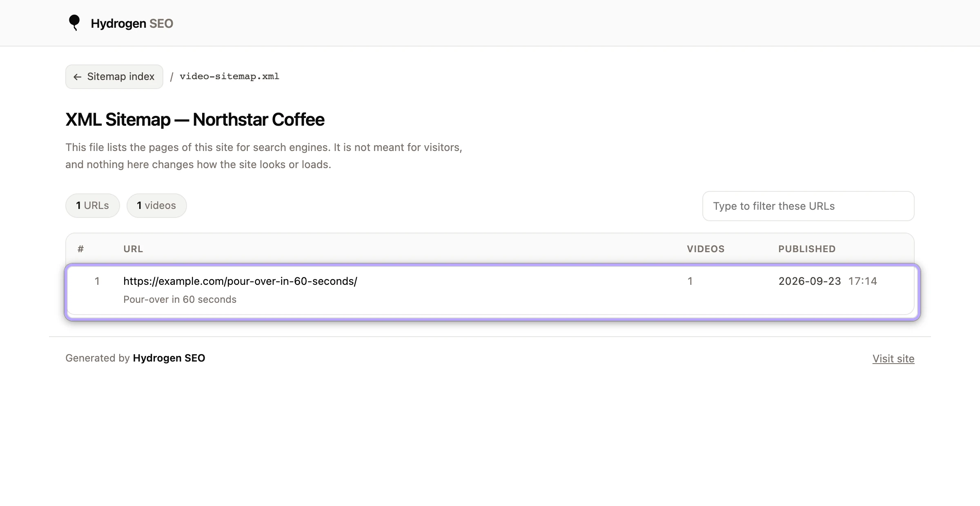Focus the 'Type to filter these URLs' field
The image size is (980, 506).
(x=808, y=206)
